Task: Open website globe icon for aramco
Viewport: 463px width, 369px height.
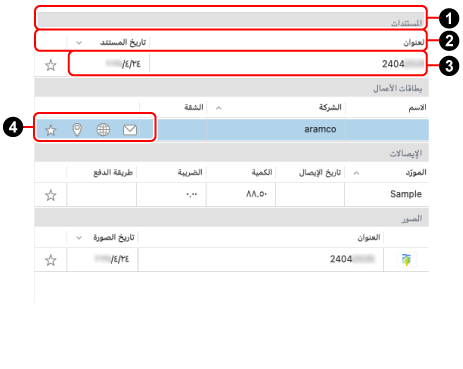Action: [x=103, y=130]
